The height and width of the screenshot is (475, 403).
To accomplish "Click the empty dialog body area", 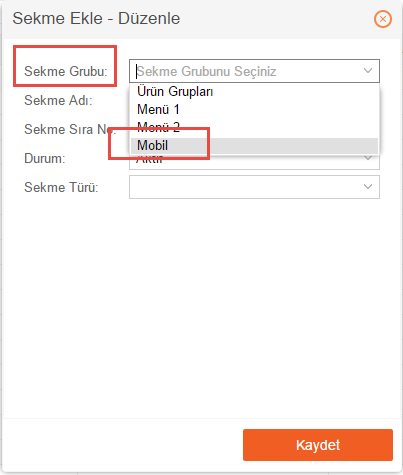I will coord(202,307).
